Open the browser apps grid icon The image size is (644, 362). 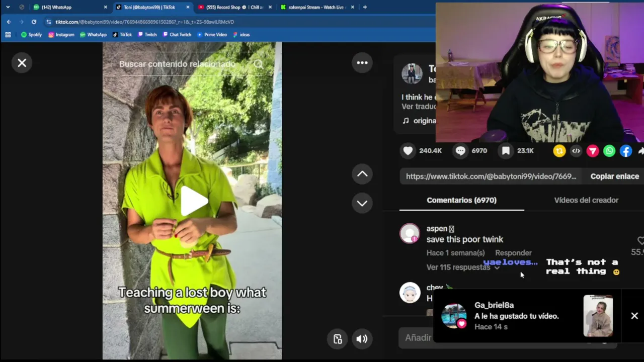tap(8, 35)
